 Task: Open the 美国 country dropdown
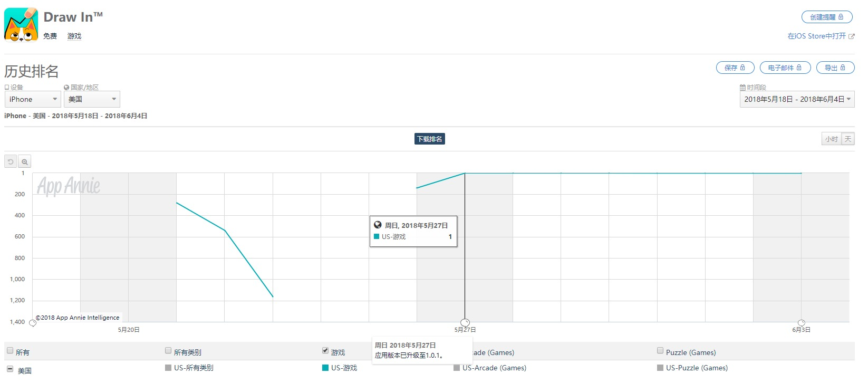[x=92, y=99]
